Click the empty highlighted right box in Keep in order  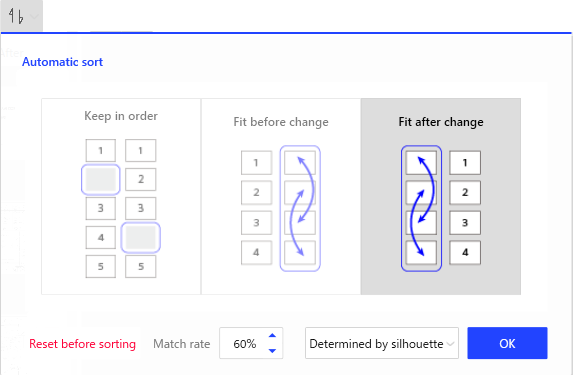(141, 238)
